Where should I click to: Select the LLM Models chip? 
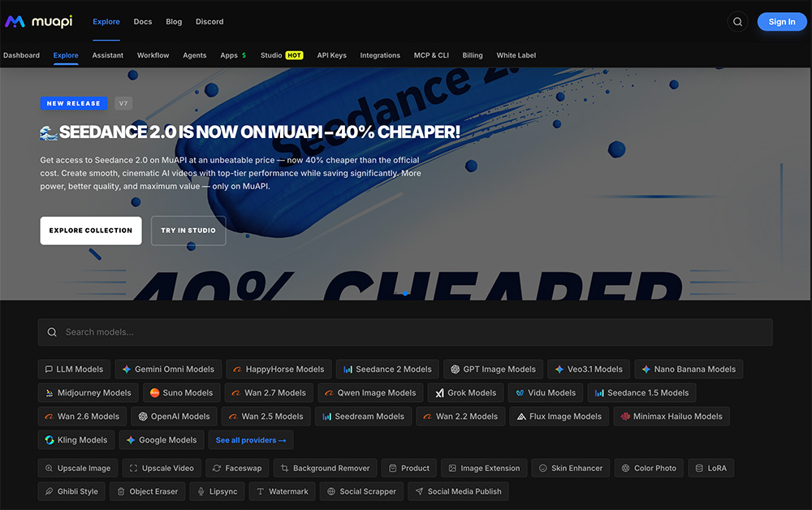click(74, 370)
